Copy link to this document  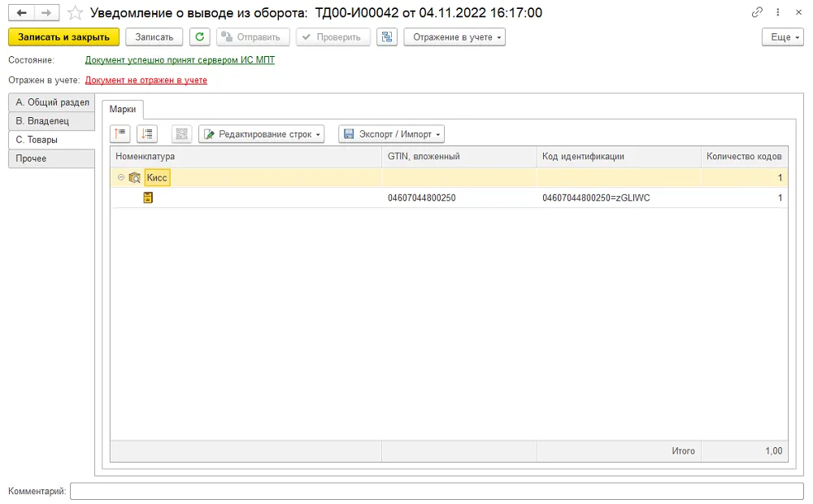point(757,12)
